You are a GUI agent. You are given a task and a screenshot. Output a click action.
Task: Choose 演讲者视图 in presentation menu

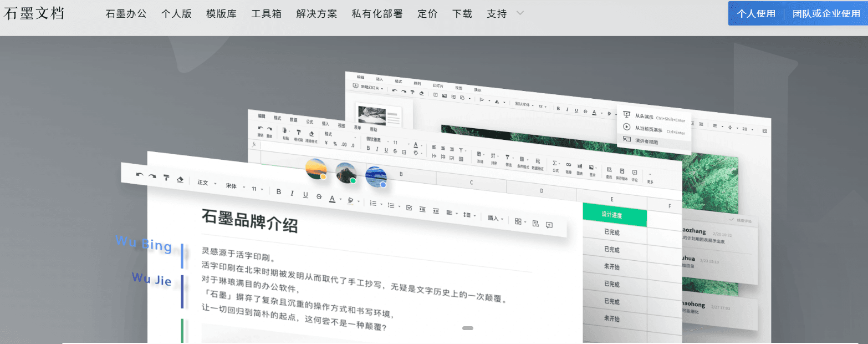click(654, 141)
